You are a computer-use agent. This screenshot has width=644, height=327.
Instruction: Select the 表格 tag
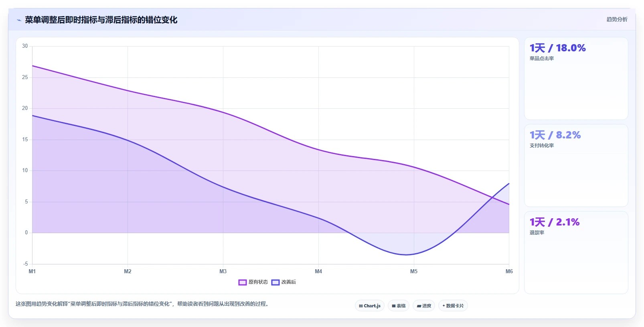click(x=399, y=306)
